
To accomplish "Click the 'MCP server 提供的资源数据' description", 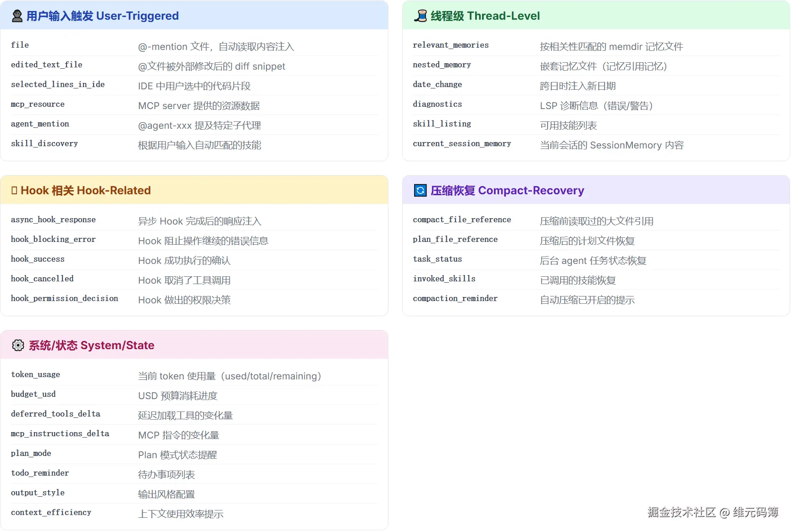I will click(199, 106).
